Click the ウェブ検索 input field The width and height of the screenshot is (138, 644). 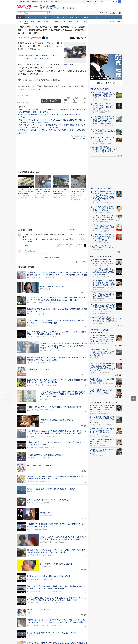[104, 2]
